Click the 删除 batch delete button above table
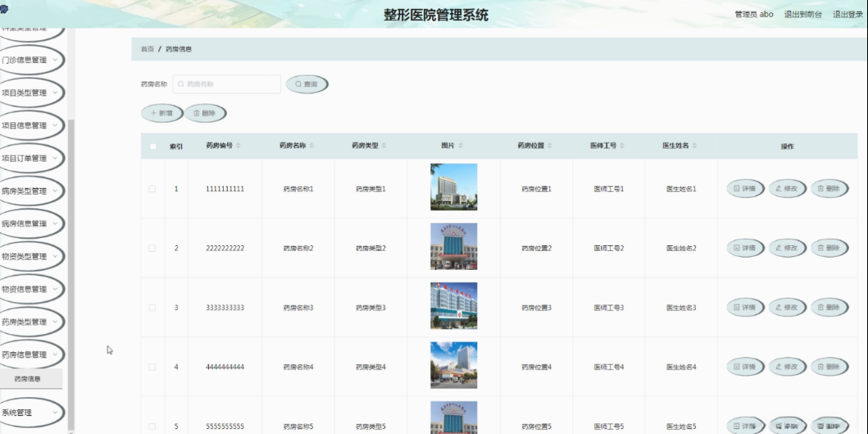This screenshot has width=868, height=434. [205, 113]
